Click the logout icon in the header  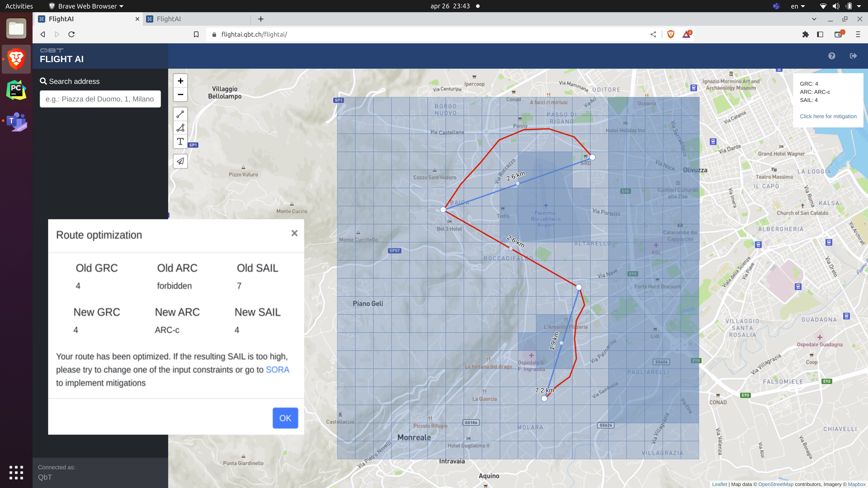click(853, 56)
